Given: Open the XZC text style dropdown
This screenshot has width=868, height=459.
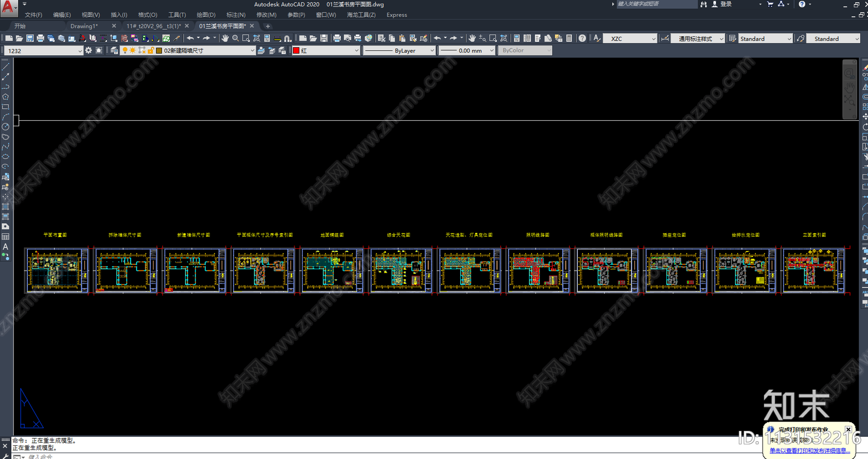Looking at the screenshot, I should pyautogui.click(x=630, y=39).
